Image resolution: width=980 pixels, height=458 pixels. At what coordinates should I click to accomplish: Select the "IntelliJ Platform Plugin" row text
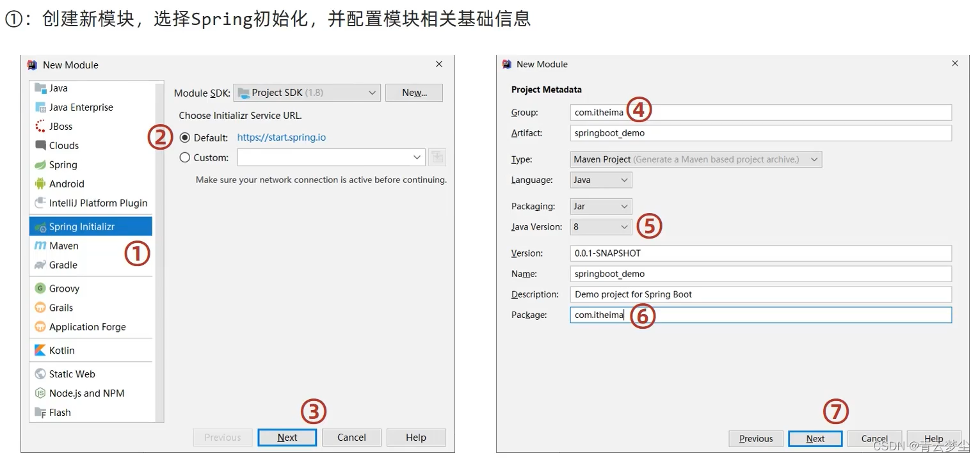coord(99,203)
